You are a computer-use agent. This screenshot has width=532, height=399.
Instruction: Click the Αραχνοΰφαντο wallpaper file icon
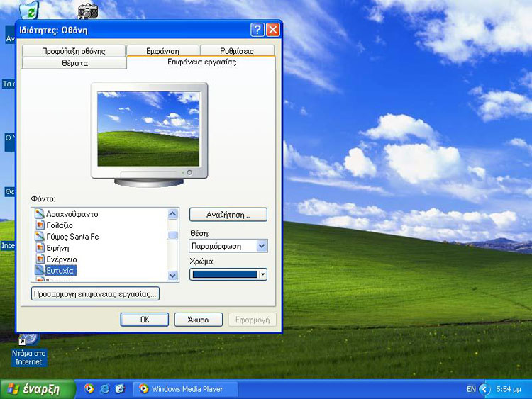coord(40,213)
